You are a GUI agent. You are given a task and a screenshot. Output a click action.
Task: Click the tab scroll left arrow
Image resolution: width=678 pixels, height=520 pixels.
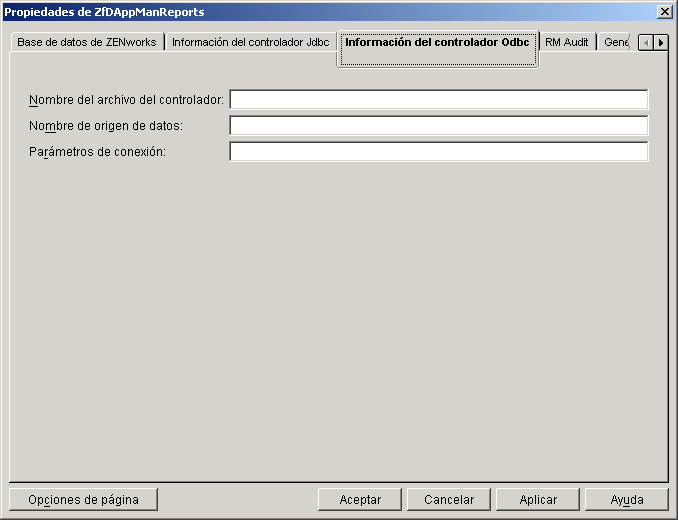(646, 43)
